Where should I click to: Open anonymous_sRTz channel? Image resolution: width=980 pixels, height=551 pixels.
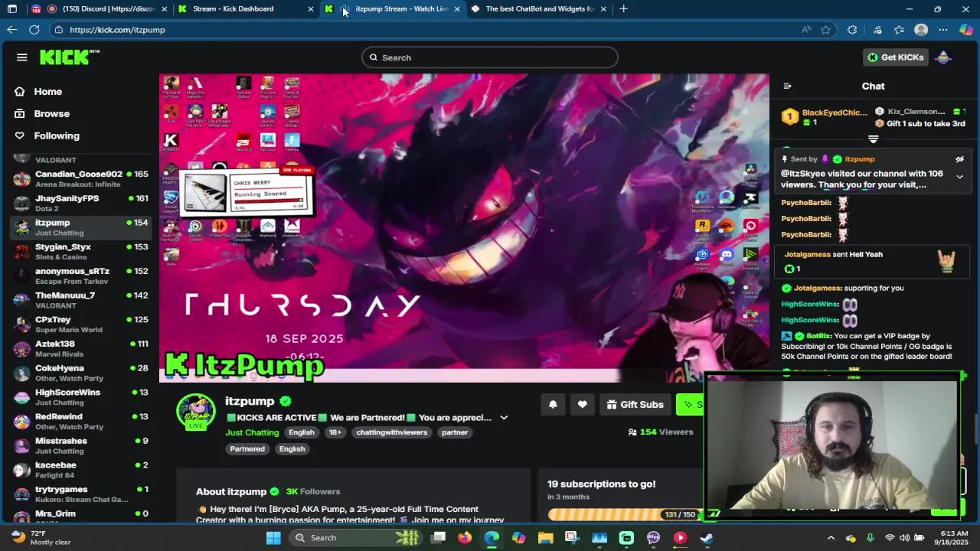(80, 276)
